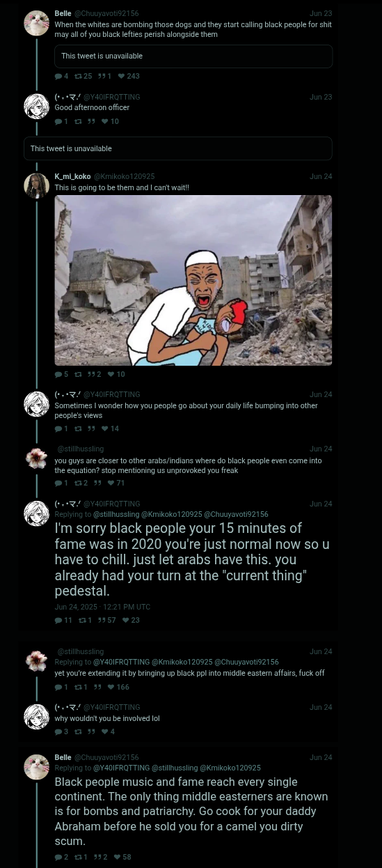Click quote icon showing 57 on enlarged tweet

pos(102,620)
